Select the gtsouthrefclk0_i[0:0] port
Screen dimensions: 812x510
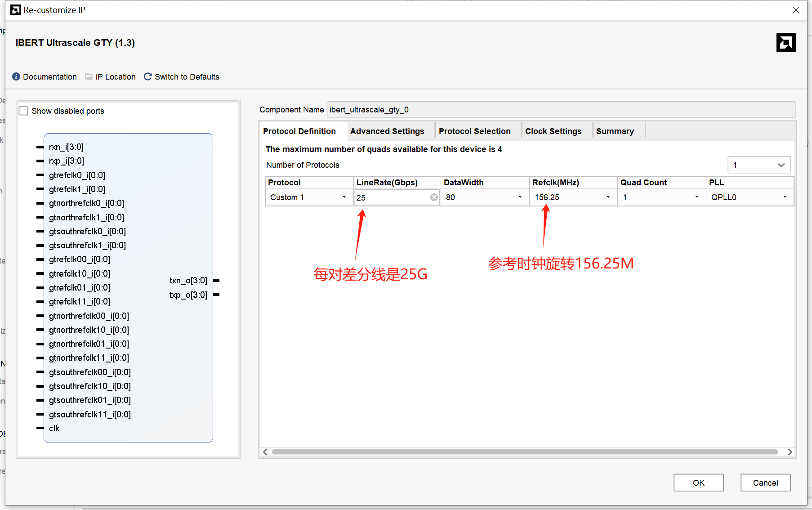87,231
